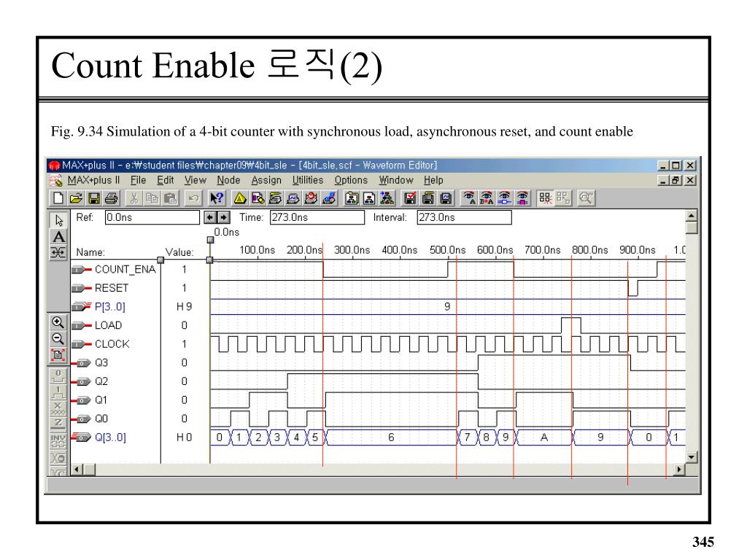Select the COUNT_ENA node name
Image resolution: width=747 pixels, height=560 pixels.
[125, 270]
